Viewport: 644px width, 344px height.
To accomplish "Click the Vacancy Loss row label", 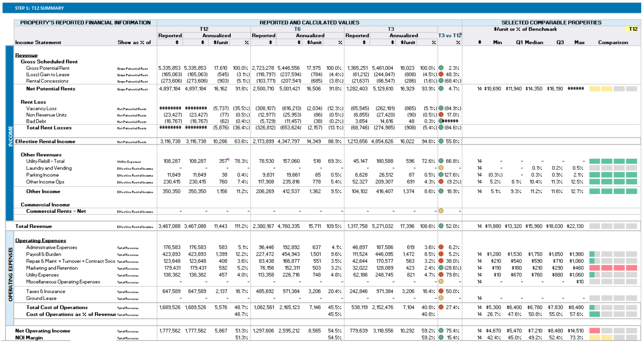I will pos(41,108).
